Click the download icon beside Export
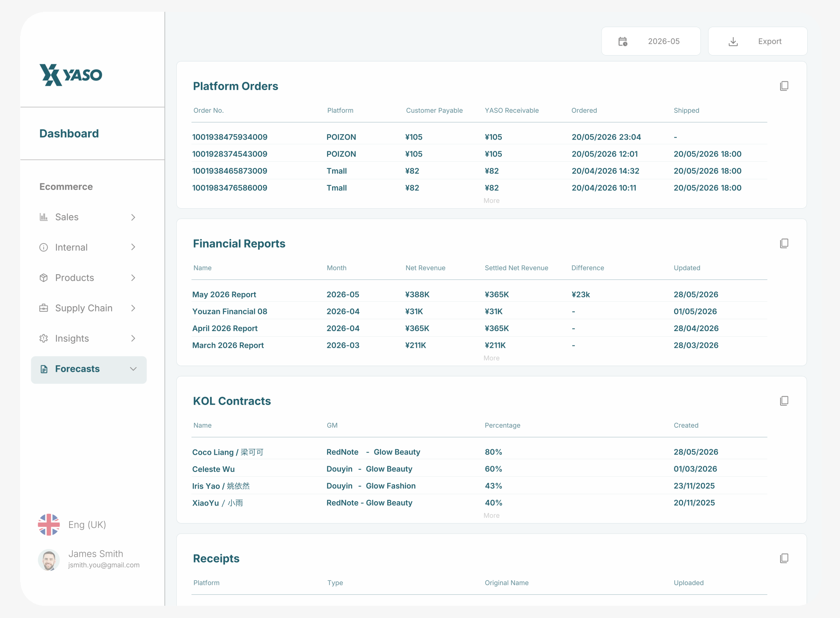Image resolution: width=840 pixels, height=618 pixels. [x=733, y=42]
